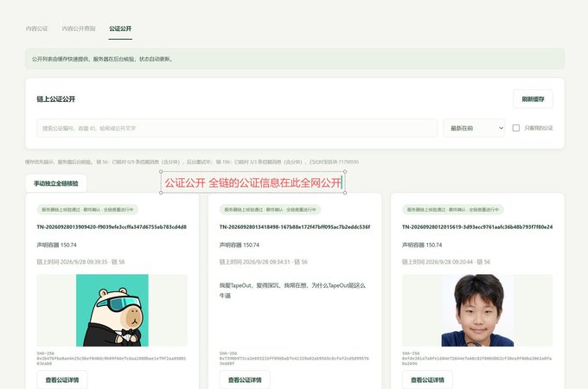The height and width of the screenshot is (389, 588).
Task: Focus the notarization search input field
Action: coord(237,128)
